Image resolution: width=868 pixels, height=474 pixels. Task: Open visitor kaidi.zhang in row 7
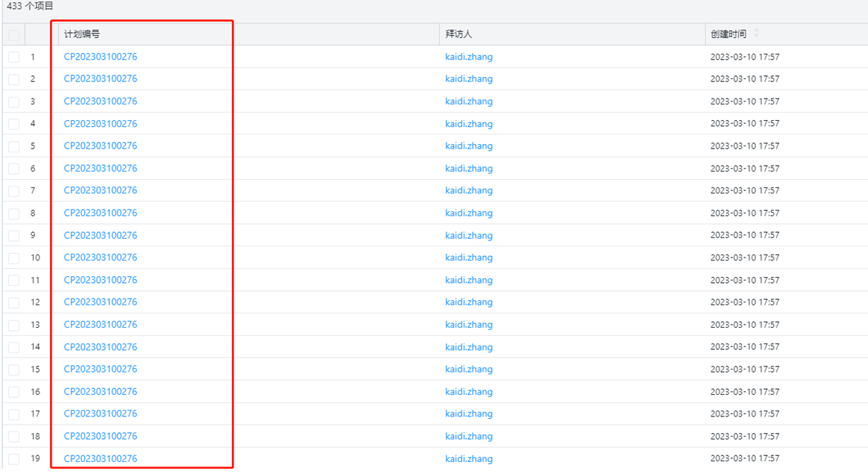coord(469,190)
